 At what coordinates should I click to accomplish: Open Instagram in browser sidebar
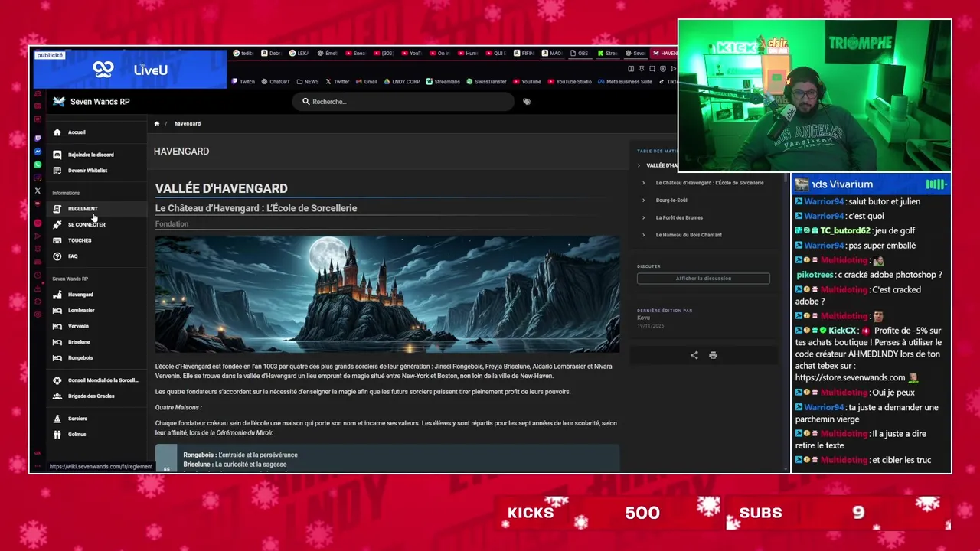point(38,178)
